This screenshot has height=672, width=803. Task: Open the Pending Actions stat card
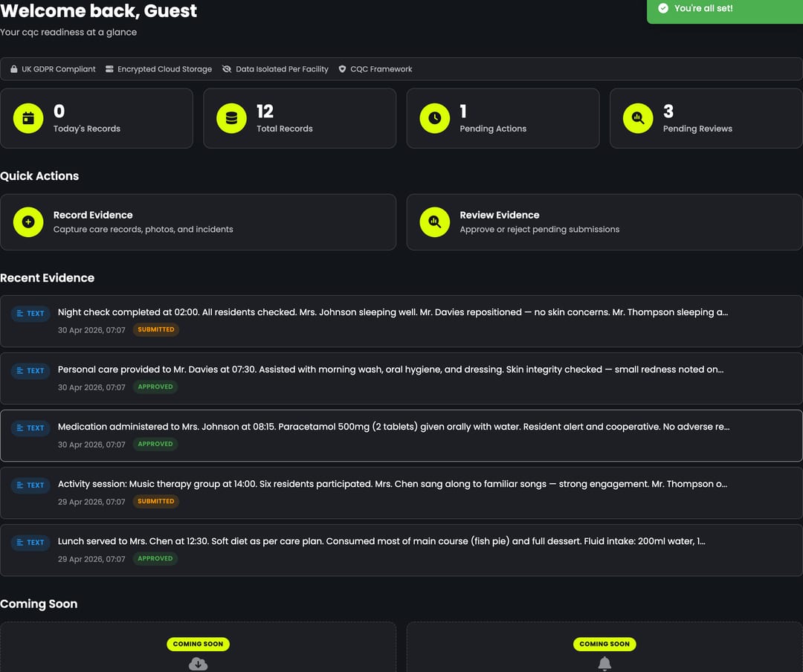click(x=503, y=118)
